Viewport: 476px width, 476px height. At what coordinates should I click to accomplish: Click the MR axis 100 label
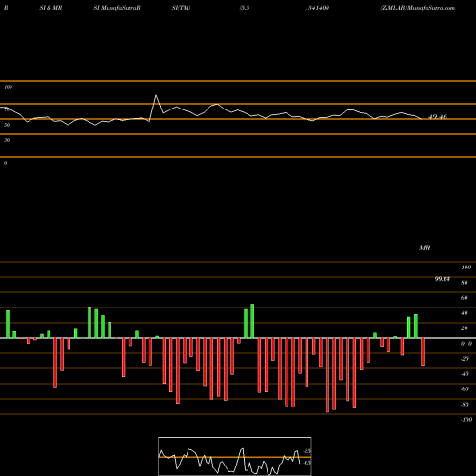[466, 268]
